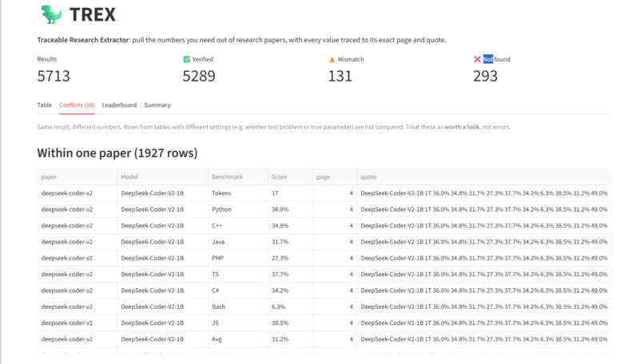The image size is (644, 364).
Task: Select the JS benchmark cell
Action: (x=238, y=323)
